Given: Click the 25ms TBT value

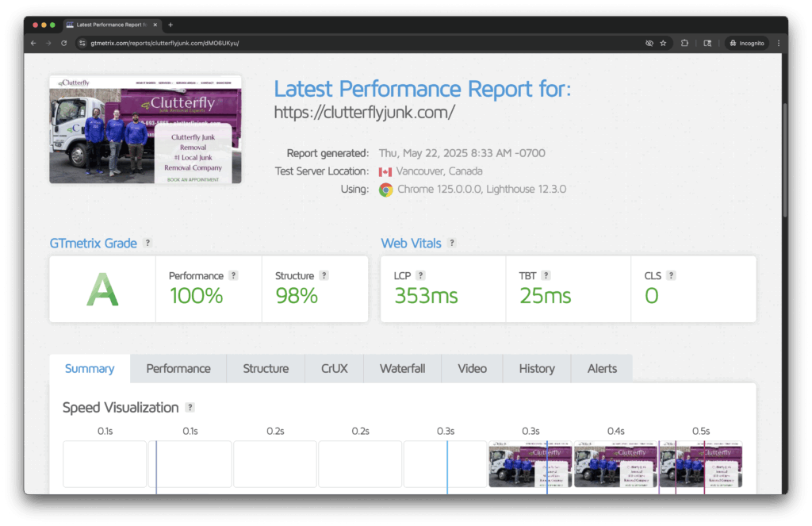Looking at the screenshot, I should (x=546, y=296).
